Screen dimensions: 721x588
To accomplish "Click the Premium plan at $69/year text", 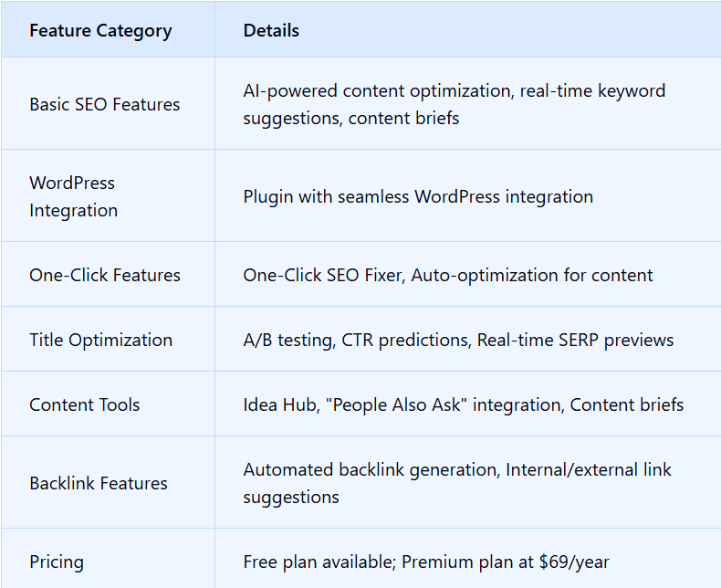I will (x=506, y=562).
